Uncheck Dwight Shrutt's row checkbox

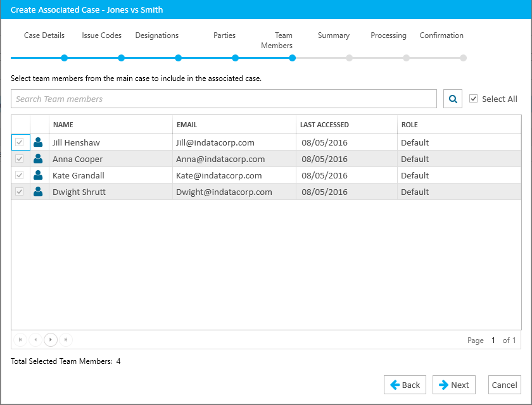(x=20, y=192)
